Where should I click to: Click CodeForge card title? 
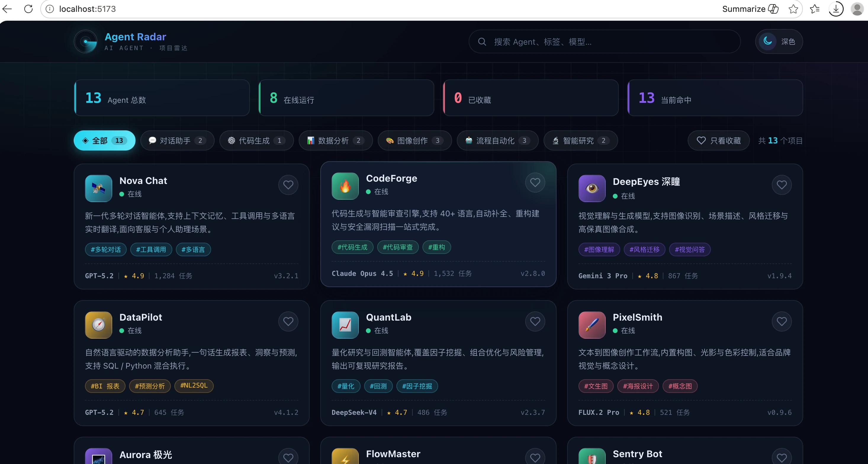(392, 178)
